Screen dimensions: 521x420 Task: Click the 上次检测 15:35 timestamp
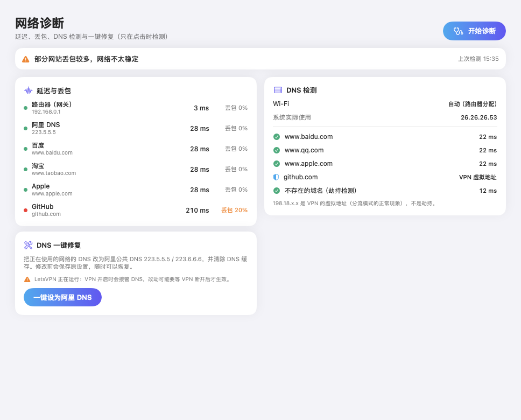pos(478,59)
